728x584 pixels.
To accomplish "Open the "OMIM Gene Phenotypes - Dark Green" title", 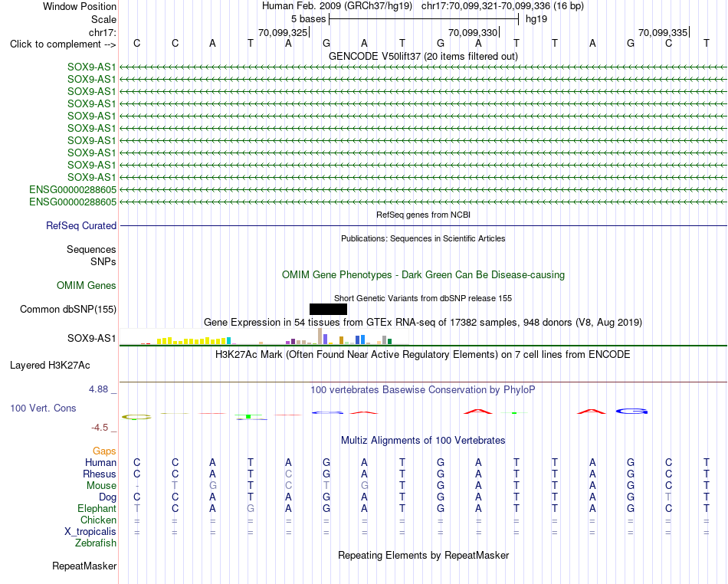I will (423, 275).
